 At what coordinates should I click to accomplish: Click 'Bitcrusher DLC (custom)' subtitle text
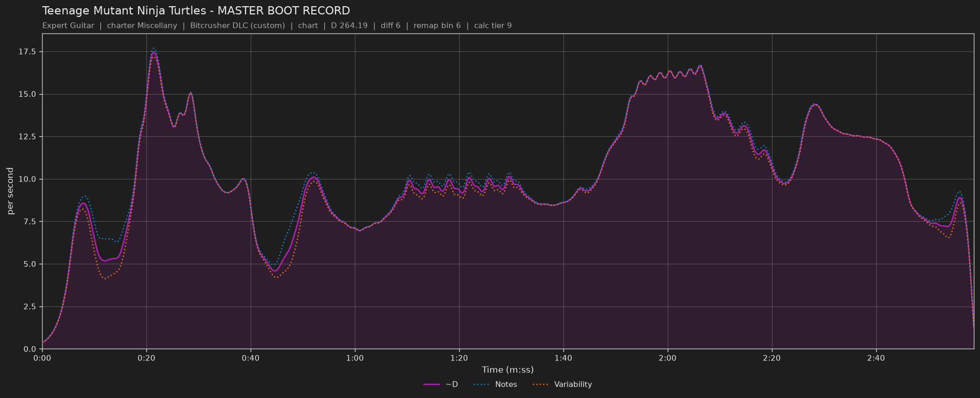[x=237, y=26]
